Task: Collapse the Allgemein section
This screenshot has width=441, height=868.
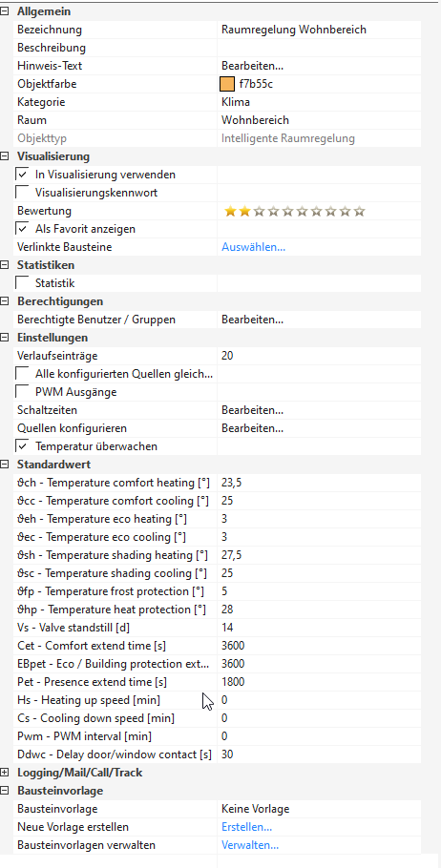Action: (x=5, y=11)
